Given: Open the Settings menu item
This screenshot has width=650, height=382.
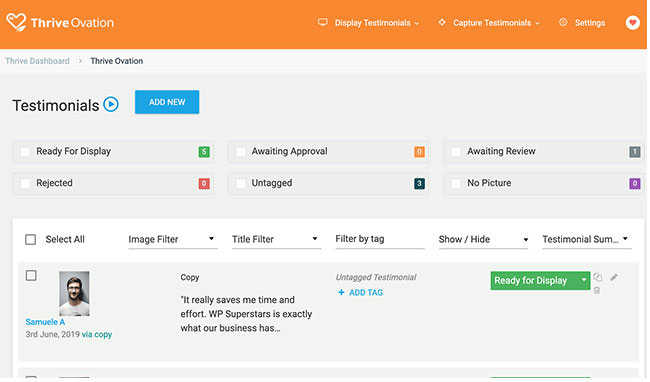Looking at the screenshot, I should (589, 23).
